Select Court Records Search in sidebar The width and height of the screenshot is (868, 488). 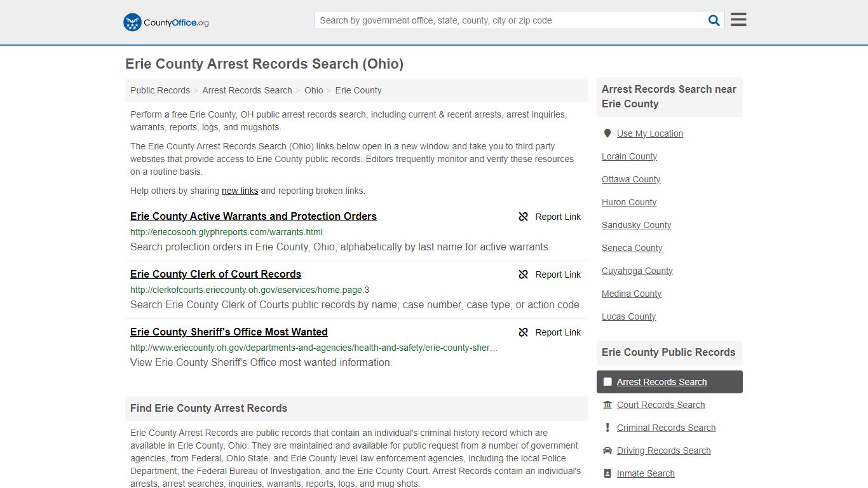point(661,405)
